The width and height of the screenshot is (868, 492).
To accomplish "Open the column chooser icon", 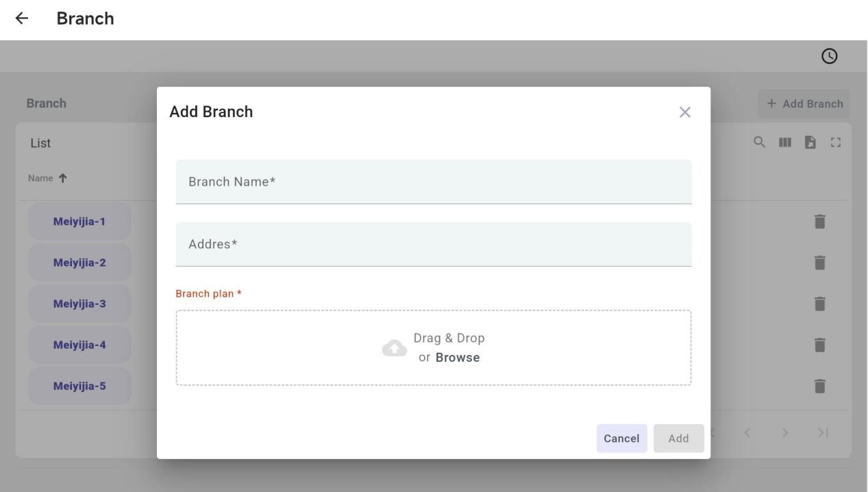I will 784,142.
